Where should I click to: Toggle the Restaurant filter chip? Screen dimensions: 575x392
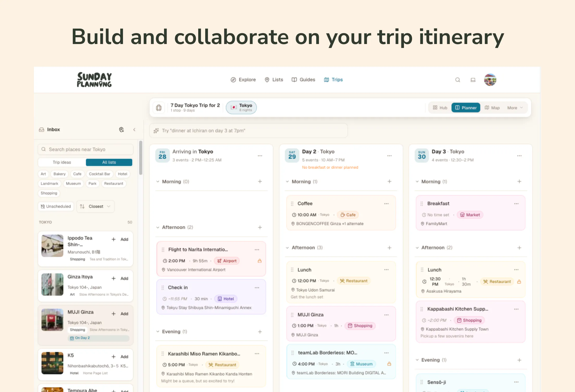tap(114, 184)
